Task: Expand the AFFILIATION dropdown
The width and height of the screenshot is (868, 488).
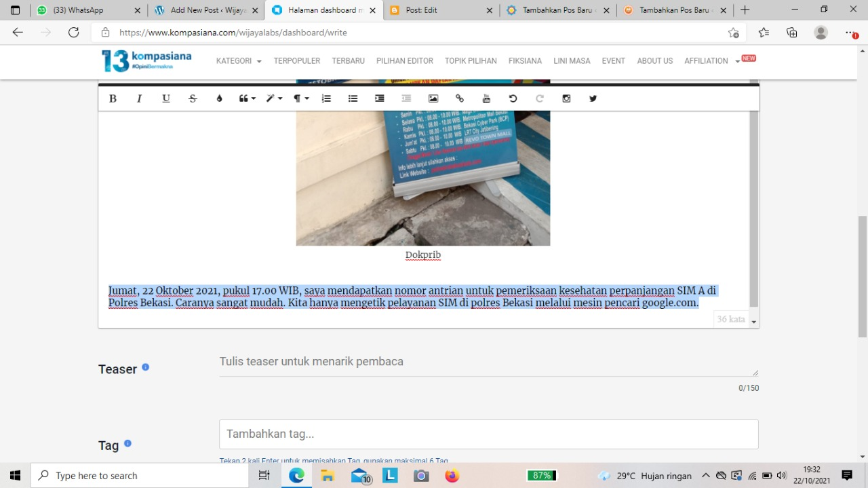Action: coord(712,61)
